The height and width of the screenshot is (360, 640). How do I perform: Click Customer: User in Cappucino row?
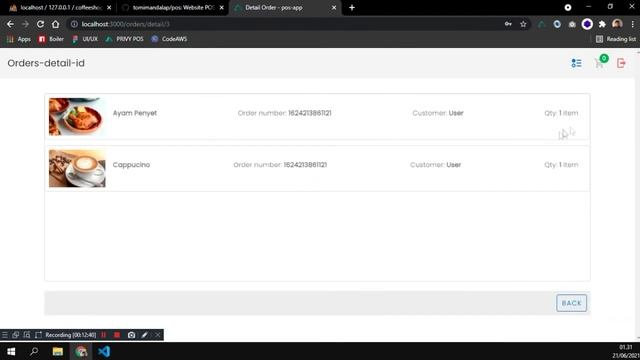[x=435, y=165]
